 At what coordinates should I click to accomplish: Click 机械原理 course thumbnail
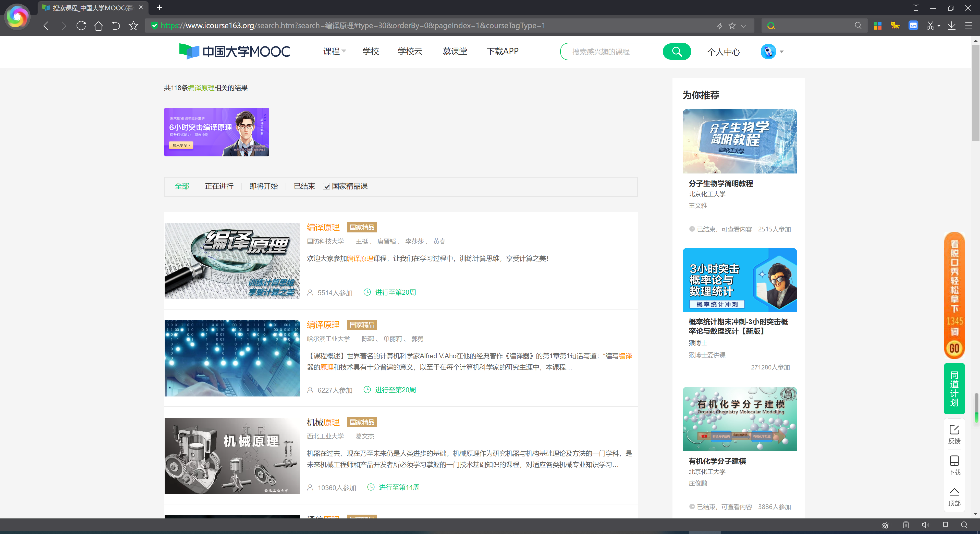[x=232, y=456]
